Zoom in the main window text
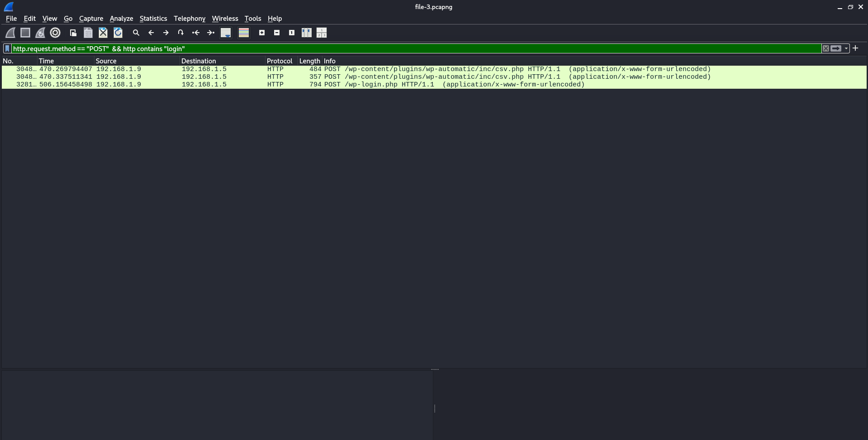This screenshot has width=868, height=440. click(262, 33)
